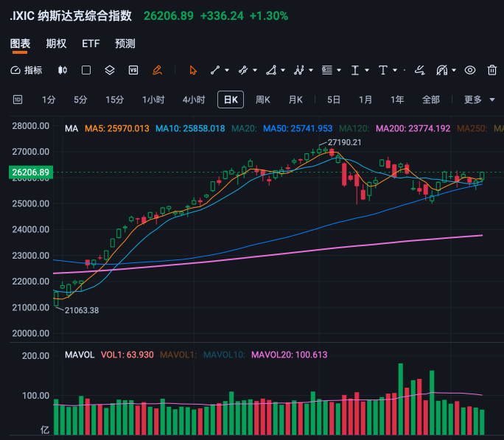Select the parallel channel drawing tool
The image size is (504, 440).
point(243,70)
